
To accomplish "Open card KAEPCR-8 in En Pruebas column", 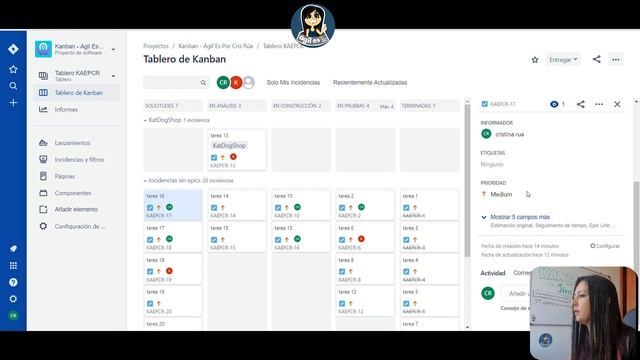I will 365,269.
